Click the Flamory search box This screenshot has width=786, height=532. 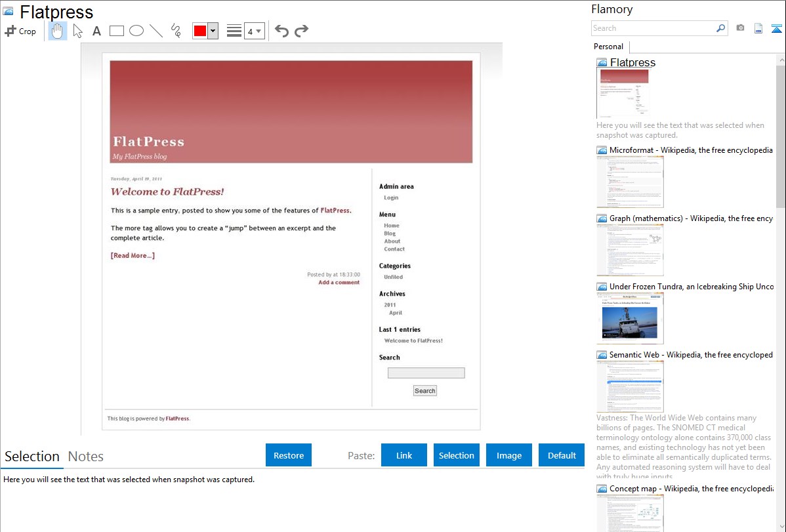(653, 28)
